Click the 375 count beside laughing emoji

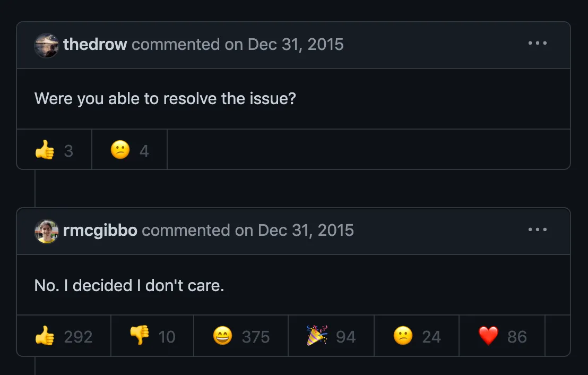[x=256, y=337]
